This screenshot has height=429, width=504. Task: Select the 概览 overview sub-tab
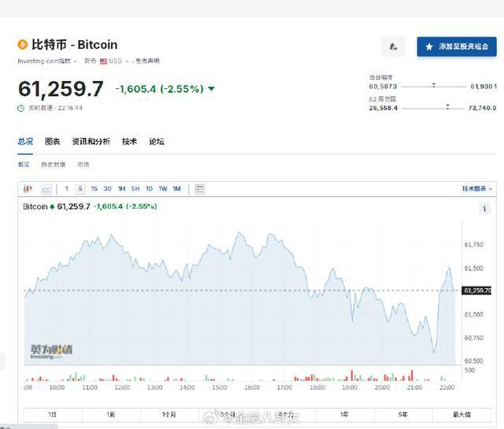24,165
